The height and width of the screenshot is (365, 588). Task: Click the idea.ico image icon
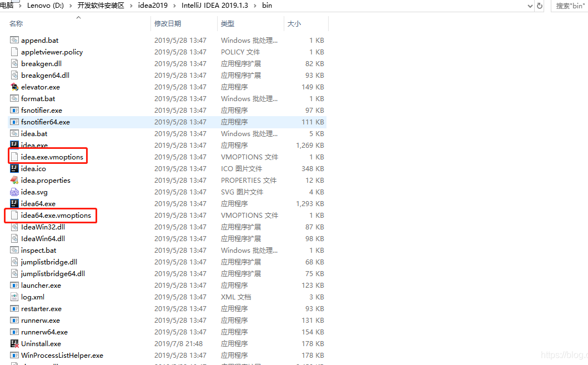pyautogui.click(x=14, y=168)
